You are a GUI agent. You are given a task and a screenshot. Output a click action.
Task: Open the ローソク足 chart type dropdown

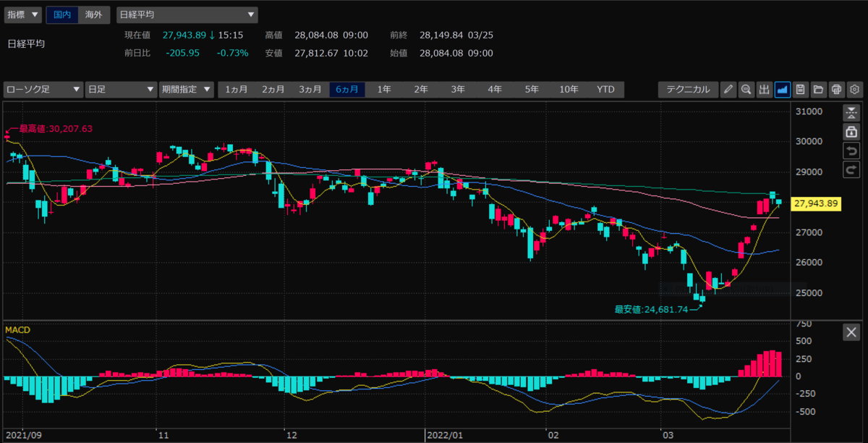(x=43, y=90)
